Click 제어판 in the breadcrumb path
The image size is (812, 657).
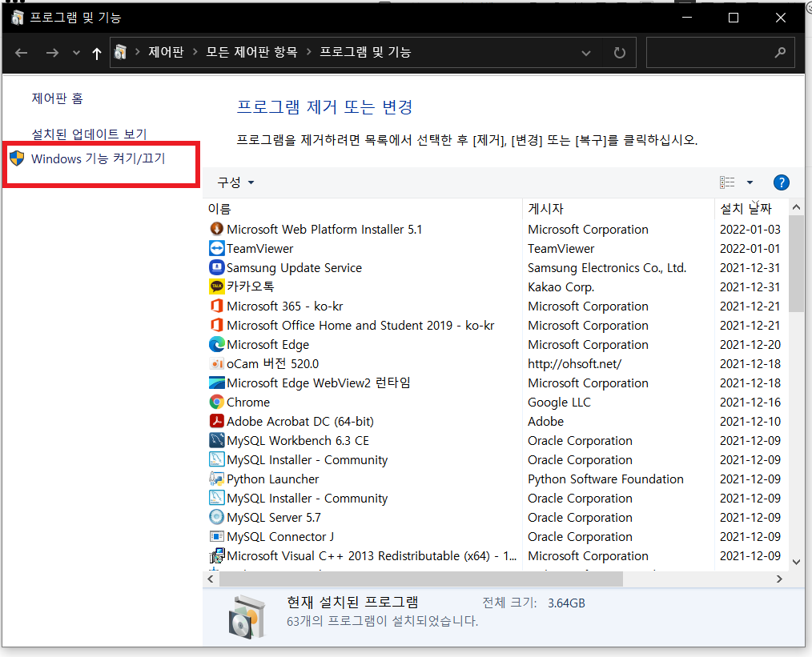tap(166, 52)
